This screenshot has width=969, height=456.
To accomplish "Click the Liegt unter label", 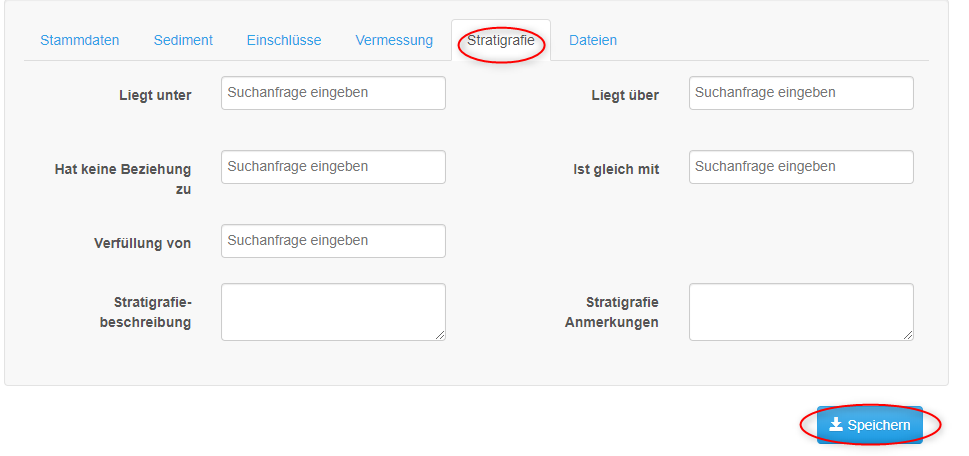I will [155, 95].
